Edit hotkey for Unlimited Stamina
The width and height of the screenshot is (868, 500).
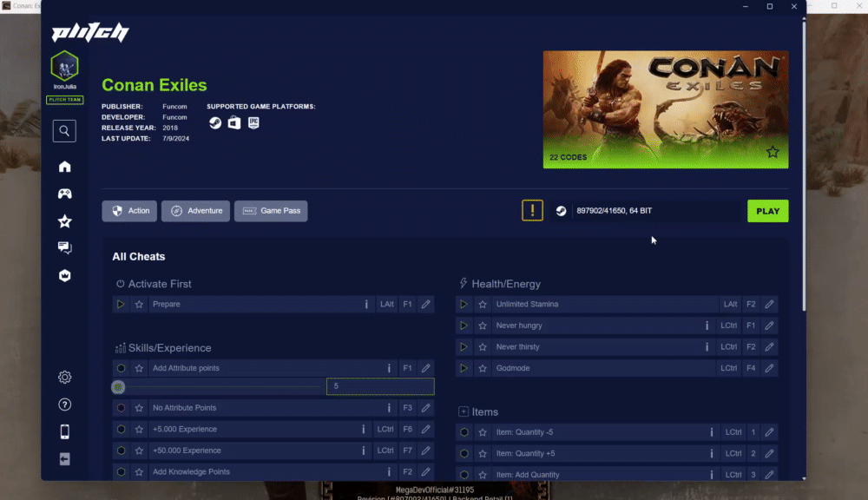(769, 304)
